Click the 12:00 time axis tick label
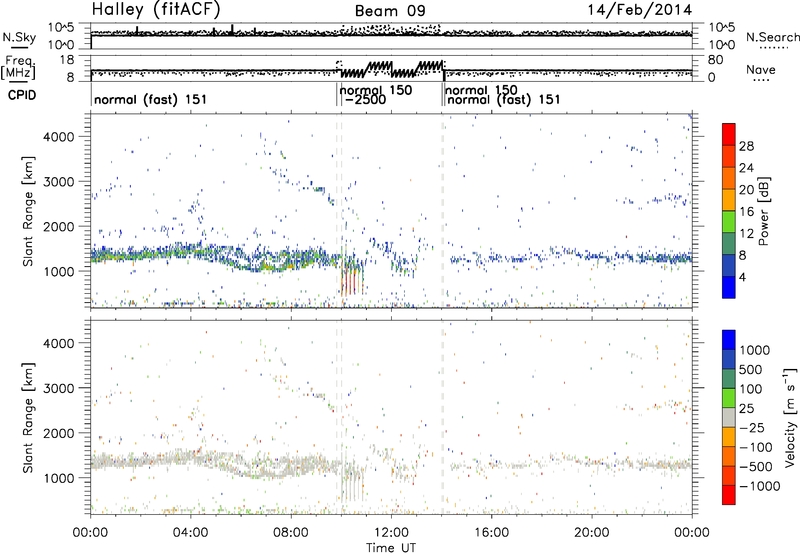 (x=391, y=533)
